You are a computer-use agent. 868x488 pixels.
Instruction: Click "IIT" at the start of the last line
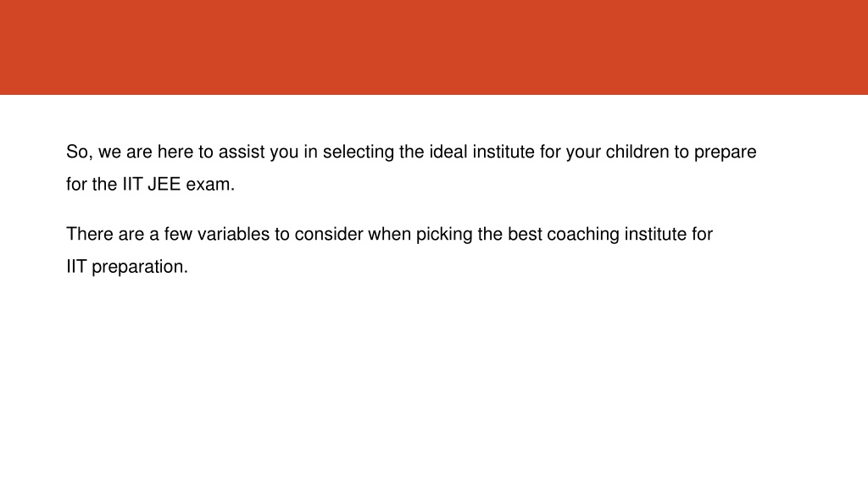coord(76,267)
